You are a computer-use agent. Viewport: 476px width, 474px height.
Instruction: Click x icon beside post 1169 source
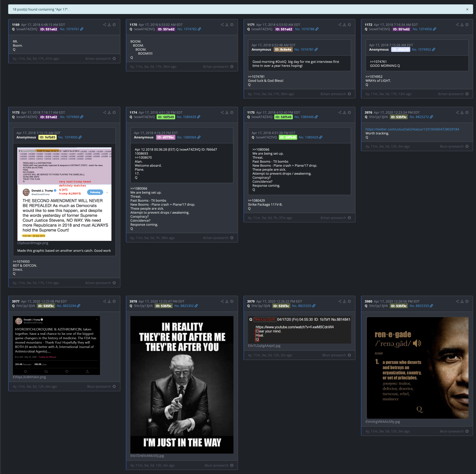point(114,59)
